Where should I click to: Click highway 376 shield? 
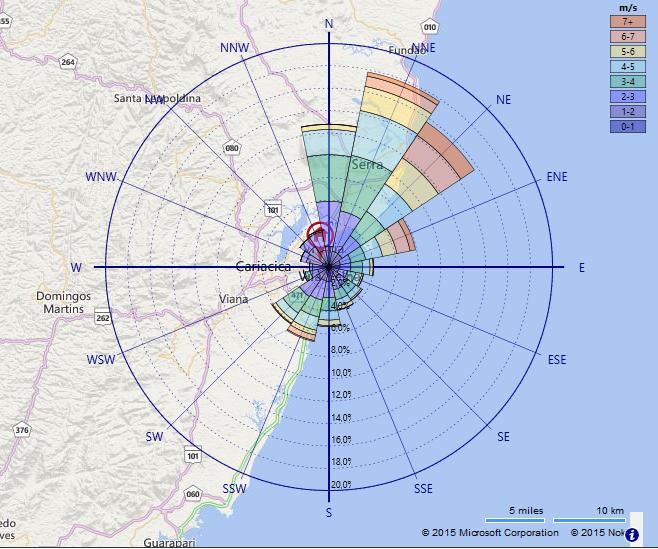(x=22, y=430)
